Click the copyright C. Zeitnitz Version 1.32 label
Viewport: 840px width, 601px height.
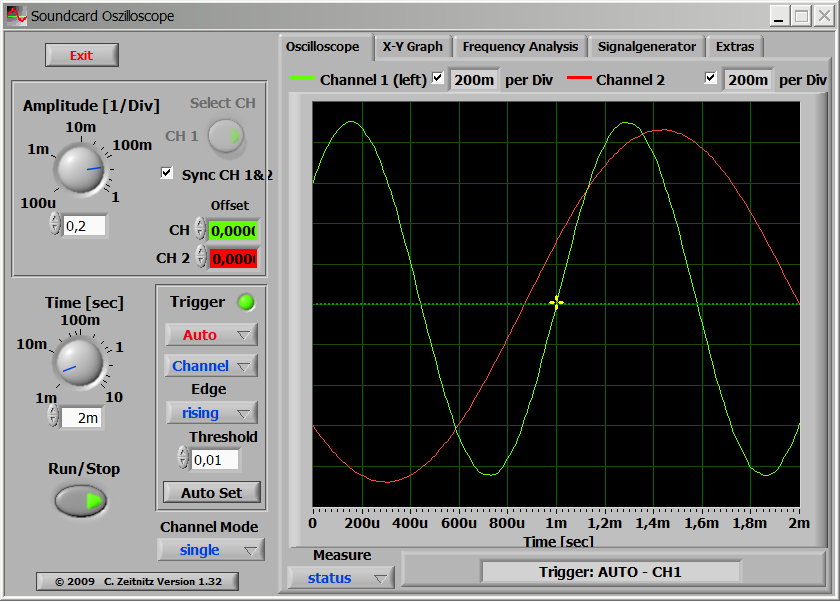138,582
